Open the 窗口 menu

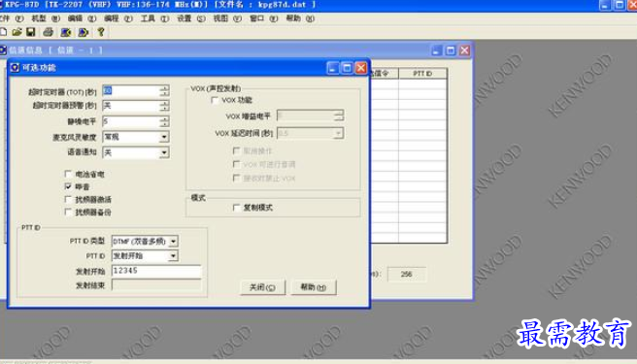point(264,18)
